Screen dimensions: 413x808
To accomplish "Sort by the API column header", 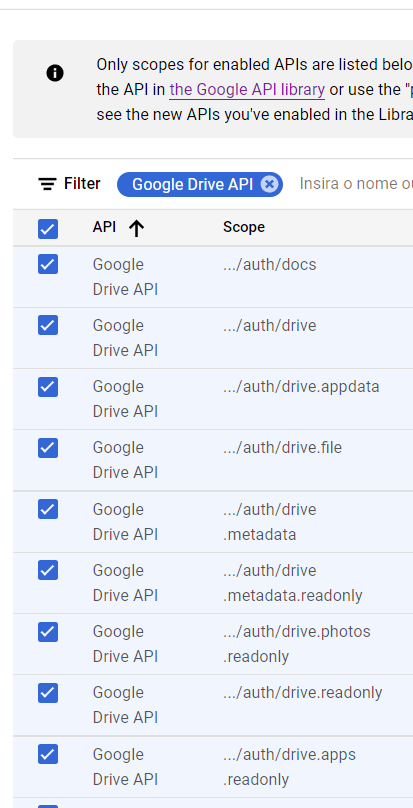I will 104,227.
